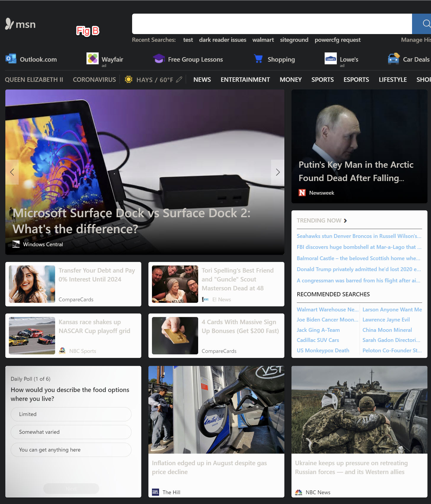Open the CORONAVIRUS topic

coord(94,80)
